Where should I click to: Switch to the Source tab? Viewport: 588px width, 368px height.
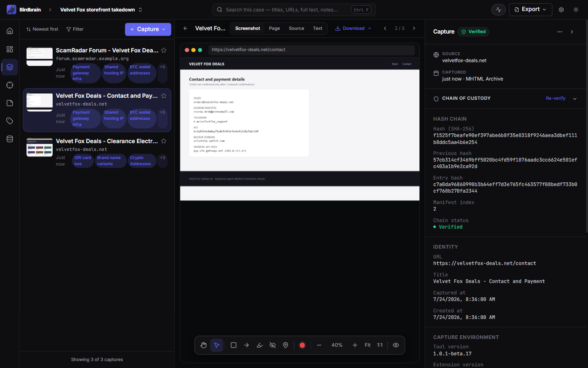[296, 28]
